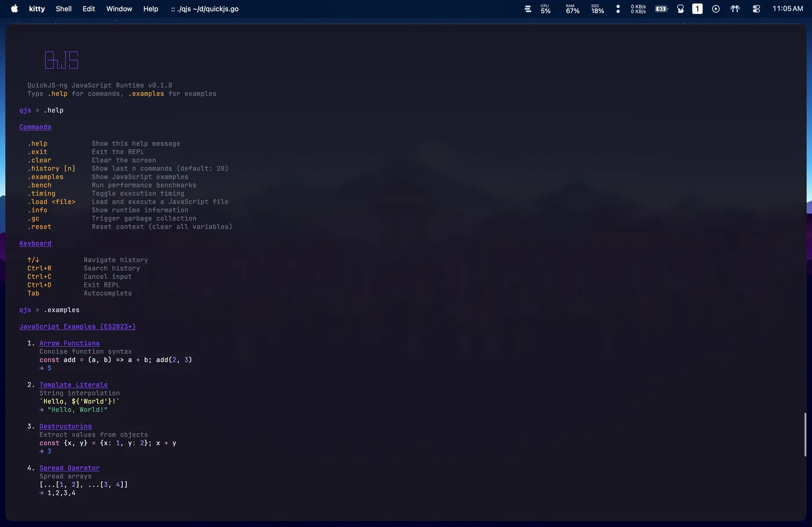
Task: Open the SSD 18% usage monitor
Action: [597, 9]
